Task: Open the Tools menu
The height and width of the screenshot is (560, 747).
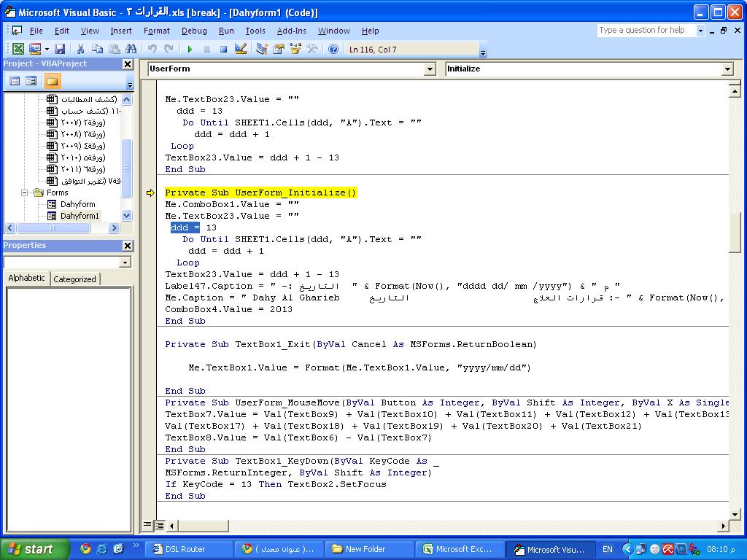Action: click(255, 31)
